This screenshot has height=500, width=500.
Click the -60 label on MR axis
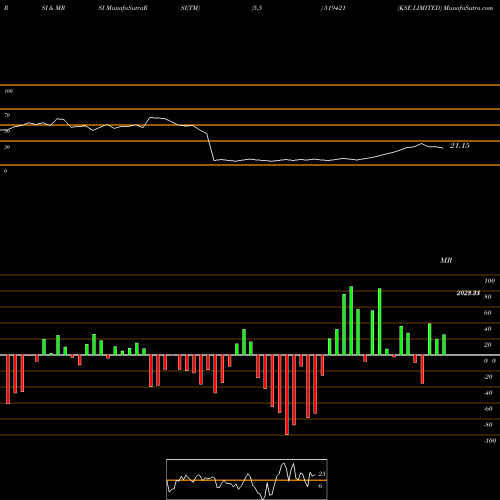pyautogui.click(x=488, y=409)
